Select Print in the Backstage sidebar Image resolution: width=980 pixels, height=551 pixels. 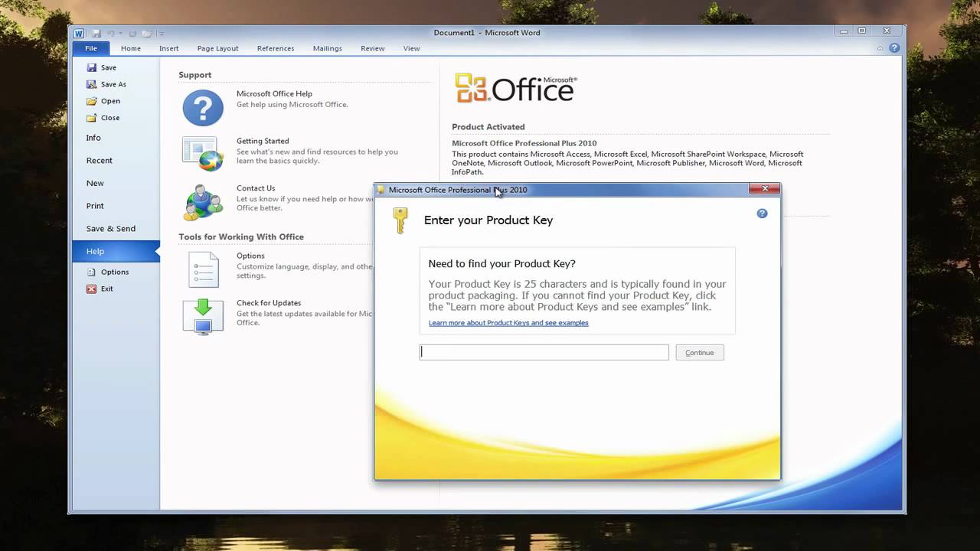coord(116,206)
